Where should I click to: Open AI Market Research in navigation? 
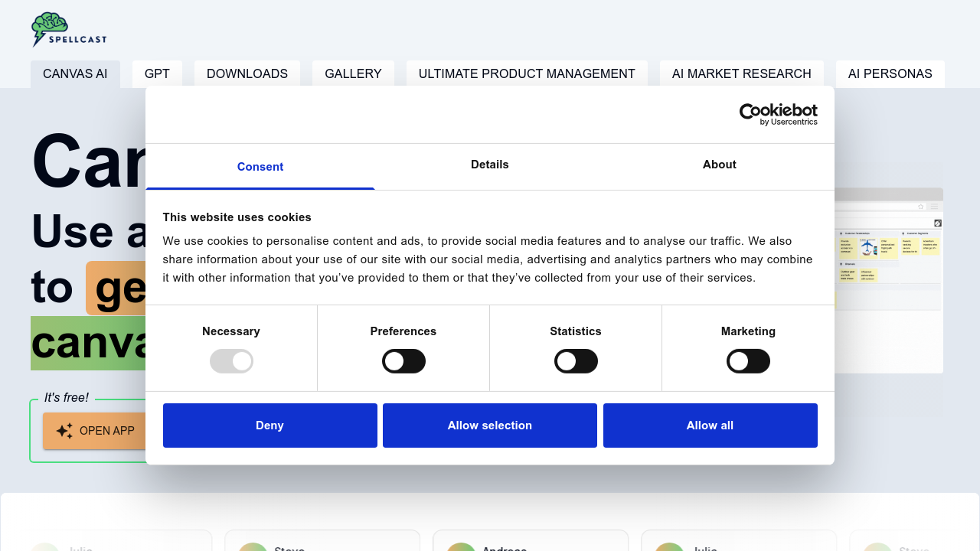pos(741,74)
